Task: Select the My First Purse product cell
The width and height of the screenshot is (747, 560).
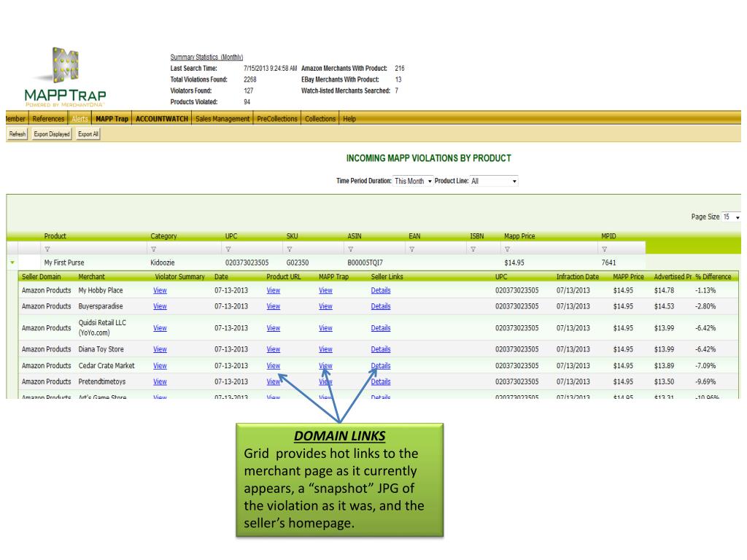Action: pos(64,262)
